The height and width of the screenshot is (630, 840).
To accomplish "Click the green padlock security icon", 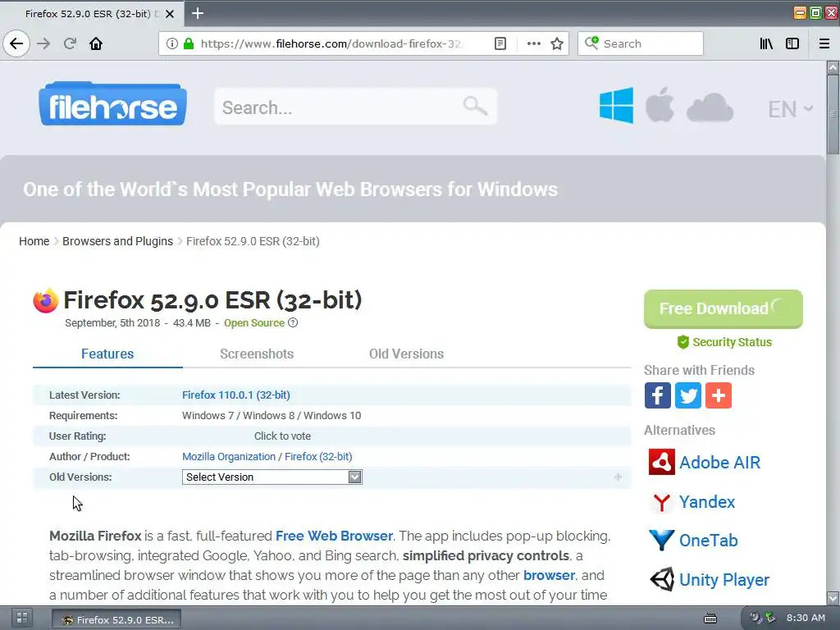I will point(189,43).
